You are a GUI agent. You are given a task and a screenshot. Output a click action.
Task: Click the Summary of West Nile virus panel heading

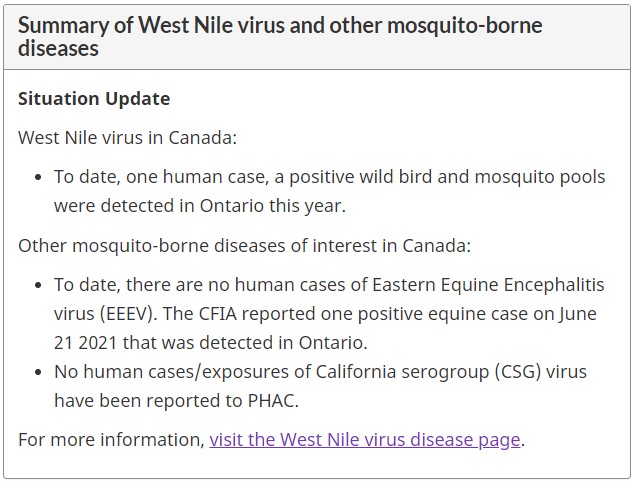tap(280, 37)
